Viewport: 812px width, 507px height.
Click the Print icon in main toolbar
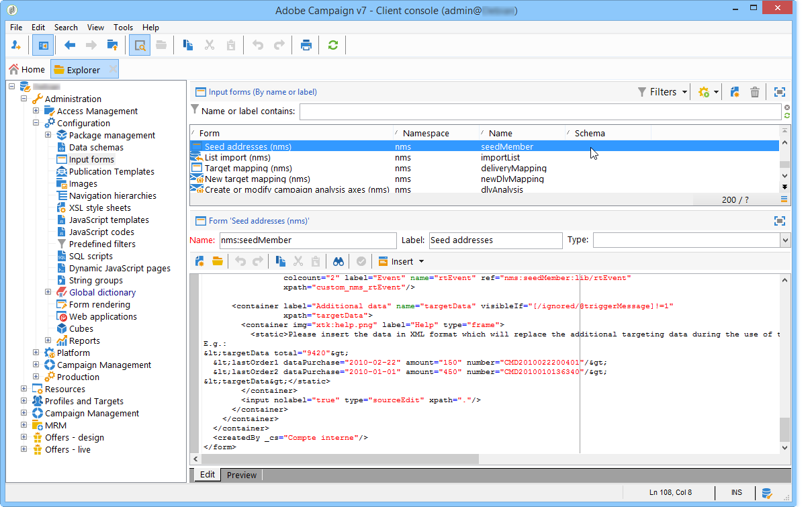point(306,46)
